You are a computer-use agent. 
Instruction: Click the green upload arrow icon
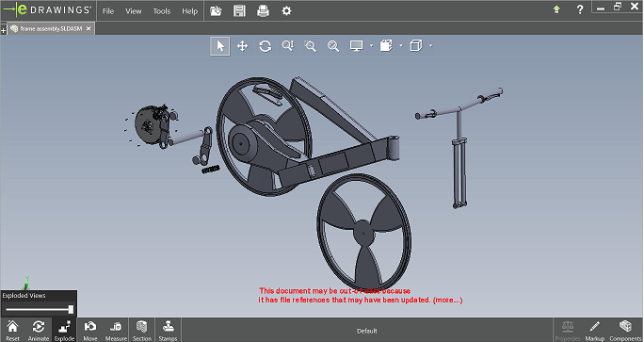(556, 9)
